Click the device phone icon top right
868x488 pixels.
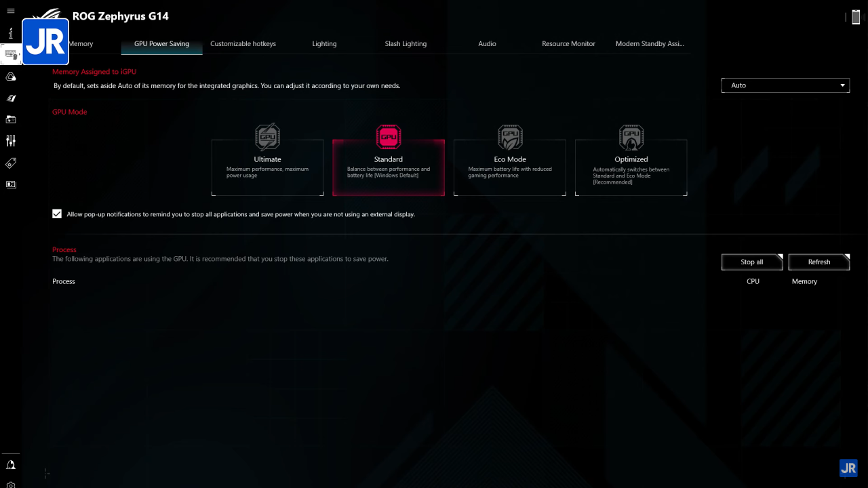tap(856, 18)
